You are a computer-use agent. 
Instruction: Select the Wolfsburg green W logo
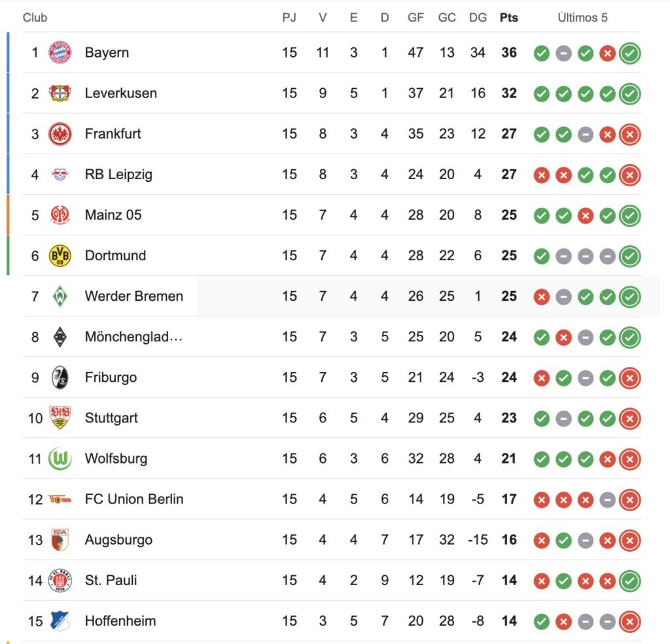pyautogui.click(x=60, y=458)
